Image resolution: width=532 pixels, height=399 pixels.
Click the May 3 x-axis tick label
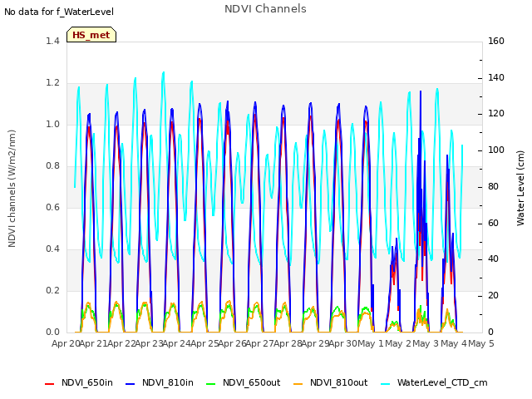pyautogui.click(x=426, y=343)
